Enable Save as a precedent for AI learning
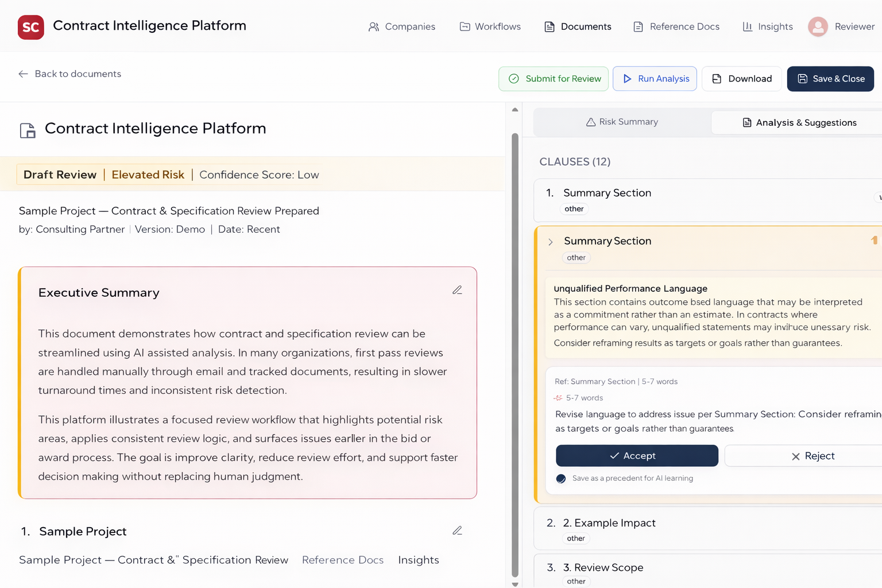This screenshot has height=588, width=882. click(x=561, y=478)
